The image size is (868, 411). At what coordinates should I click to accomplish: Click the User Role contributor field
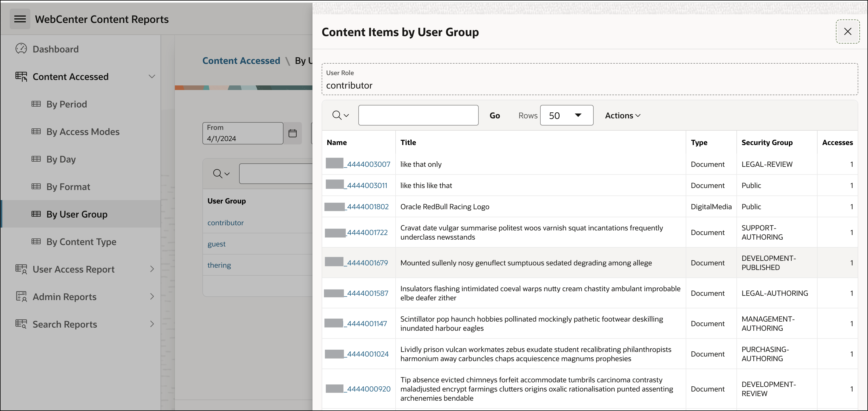point(589,79)
